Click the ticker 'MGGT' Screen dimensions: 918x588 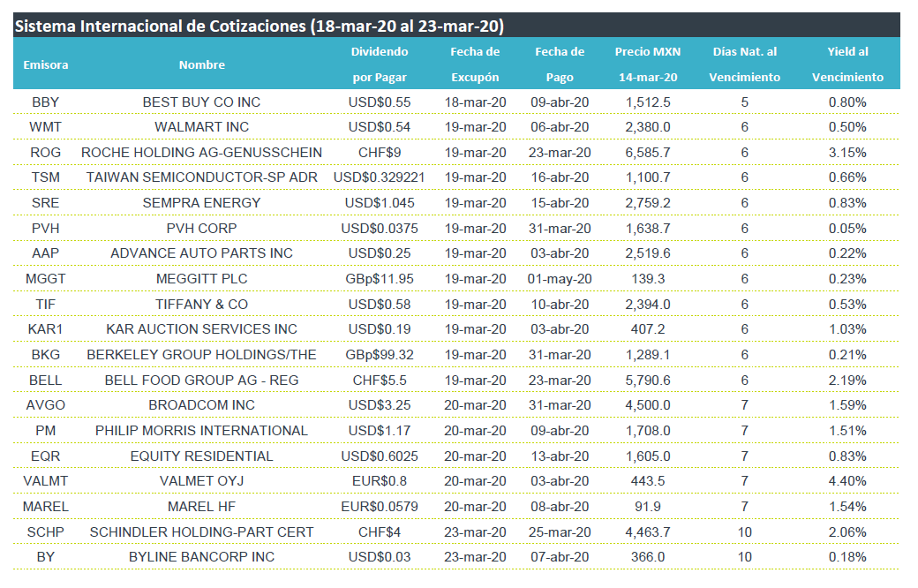tap(46, 279)
